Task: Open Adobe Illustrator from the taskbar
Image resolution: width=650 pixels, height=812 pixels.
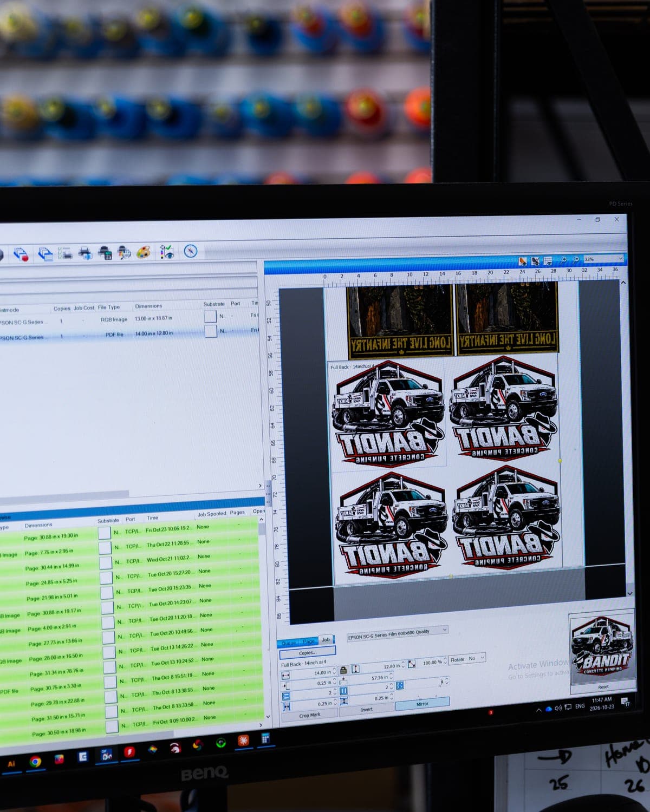Action: point(11,764)
